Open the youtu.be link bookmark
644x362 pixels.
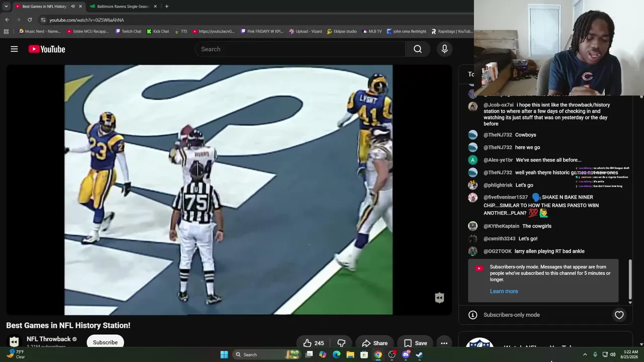(x=213, y=31)
